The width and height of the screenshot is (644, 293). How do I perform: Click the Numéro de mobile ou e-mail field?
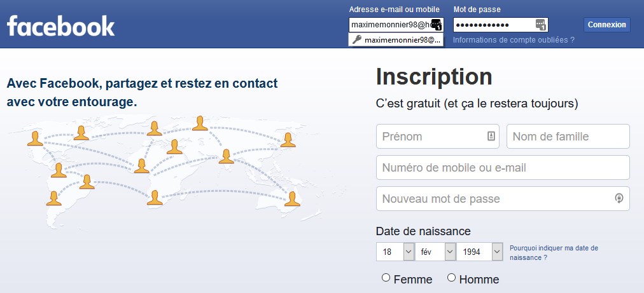point(503,167)
